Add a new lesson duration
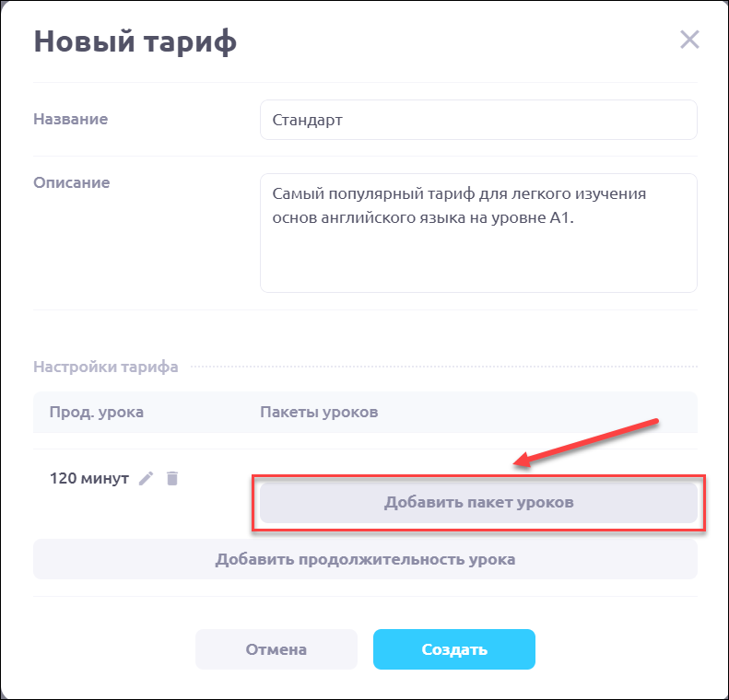Viewport: 729px width, 700px height. coord(365,559)
